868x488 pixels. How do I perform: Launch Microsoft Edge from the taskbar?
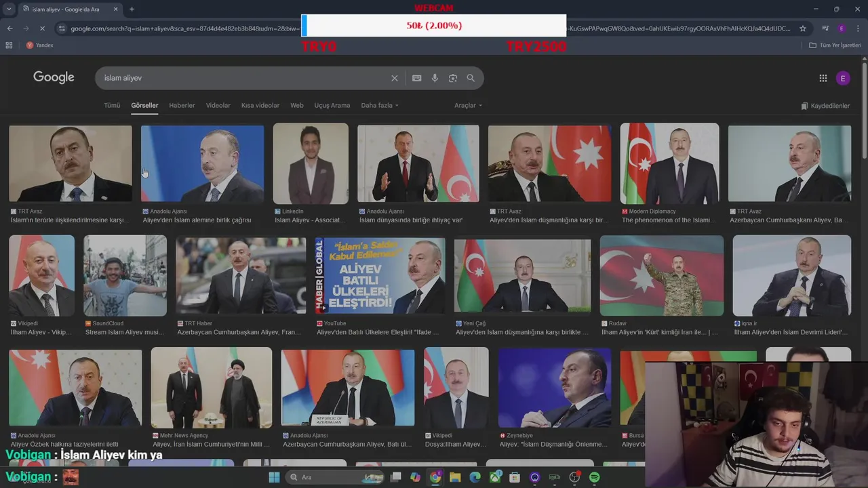coord(475,477)
